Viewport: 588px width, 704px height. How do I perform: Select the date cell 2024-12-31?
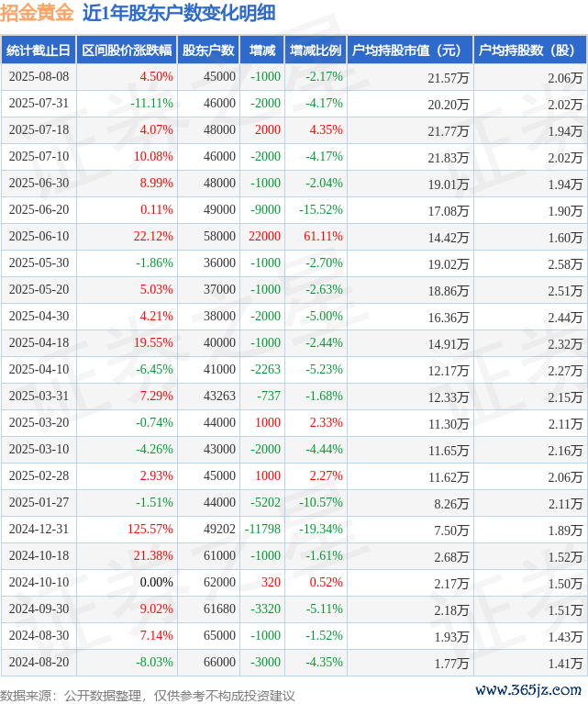pyautogui.click(x=39, y=529)
